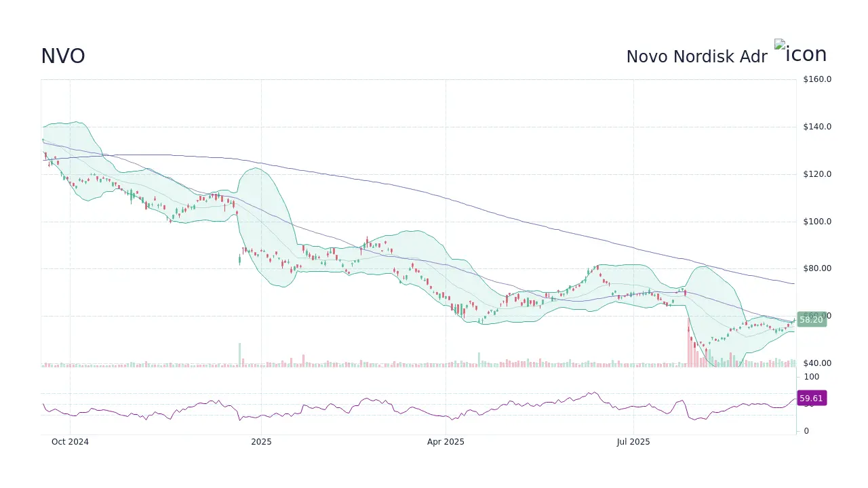Click the RSI 100 scale label
Image resolution: width=868 pixels, height=488 pixels.
[812, 377]
